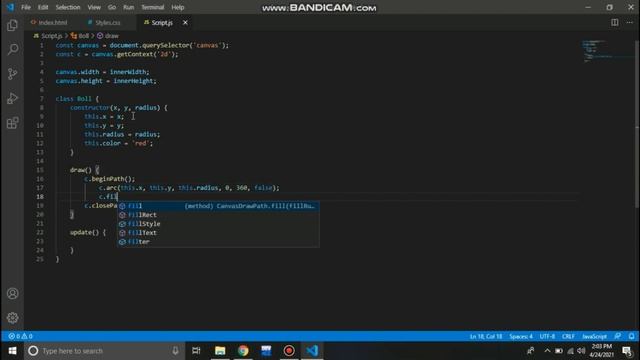The height and width of the screenshot is (360, 640).
Task: Open Task View on the taskbar
Action: tap(196, 351)
